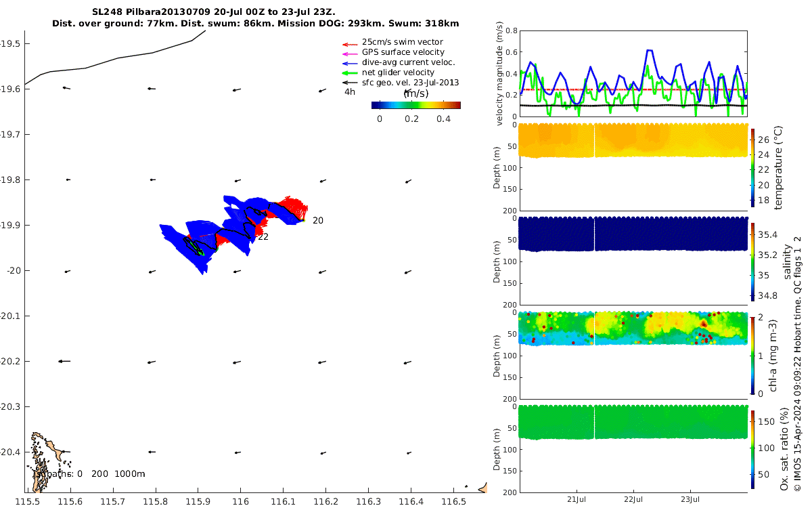Click the '34.8' tick on the salinity colorbar

[767, 296]
